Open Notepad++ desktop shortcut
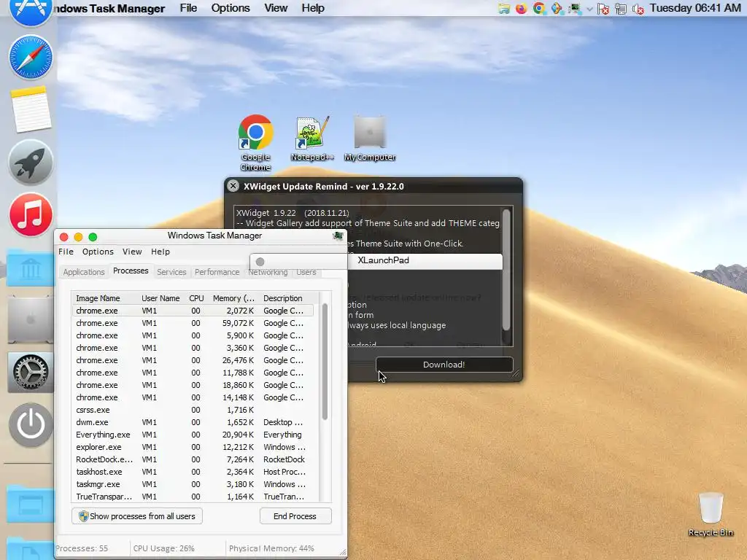This screenshot has width=747, height=560. pos(312,139)
